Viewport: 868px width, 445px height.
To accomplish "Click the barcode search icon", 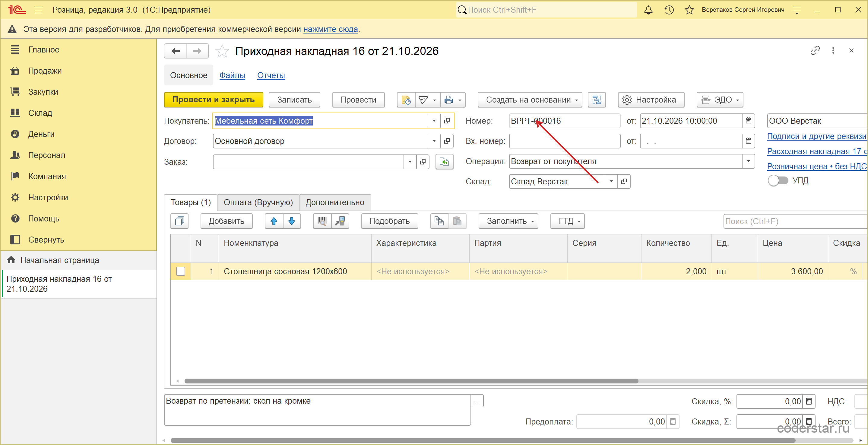I will pyautogui.click(x=322, y=221).
